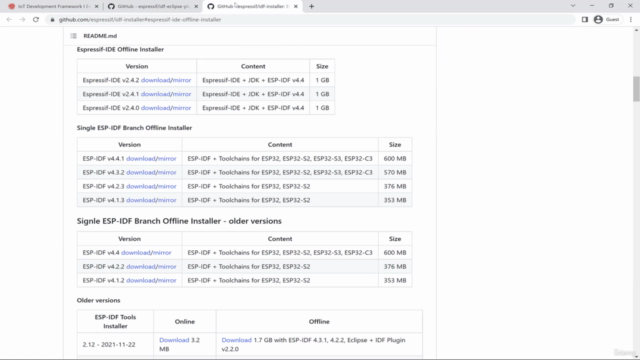
Task: Open the tab search dropdown arrow
Action: (573, 6)
